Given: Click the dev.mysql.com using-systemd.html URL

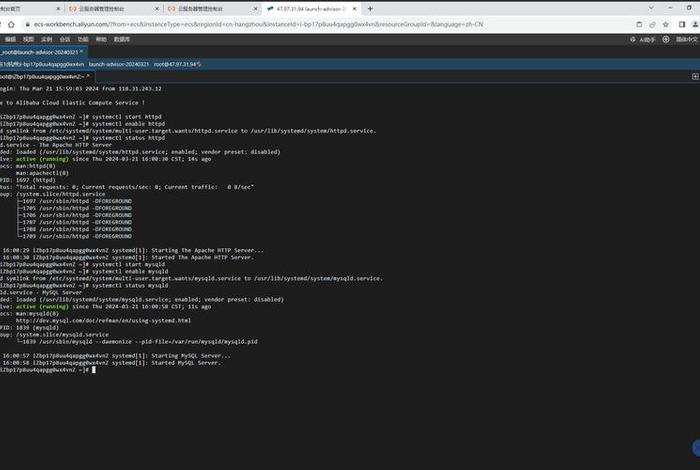Looking at the screenshot, I should (104, 320).
